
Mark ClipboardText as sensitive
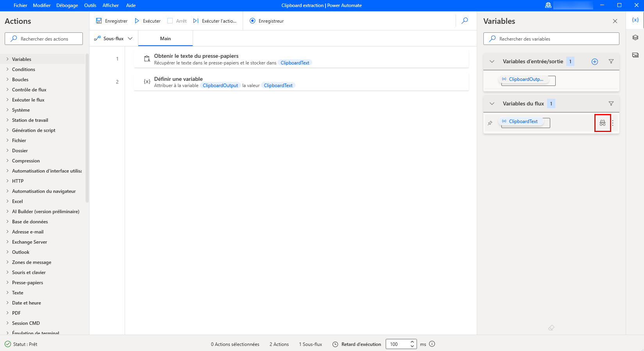click(x=603, y=123)
